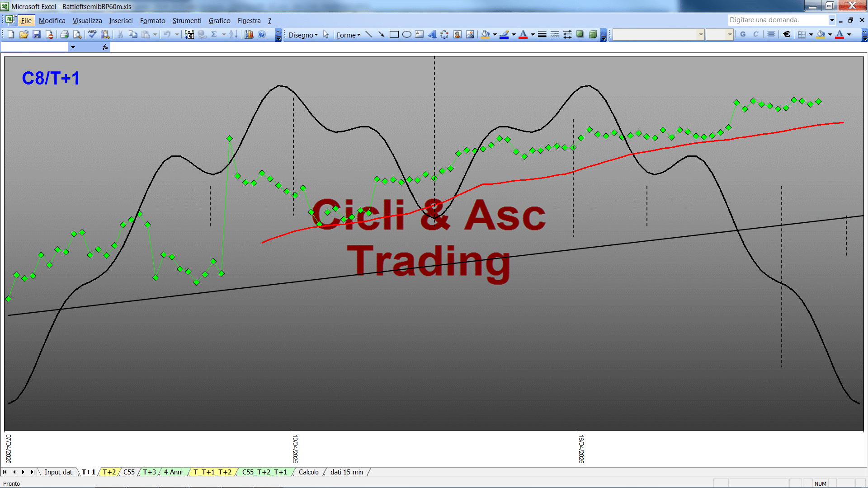Screen dimensions: 868x488
Task: Switch to the T+2 sheet tab
Action: point(109,472)
